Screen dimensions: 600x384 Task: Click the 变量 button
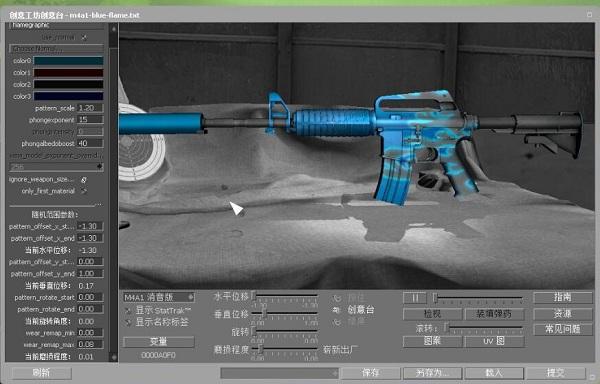(159, 342)
